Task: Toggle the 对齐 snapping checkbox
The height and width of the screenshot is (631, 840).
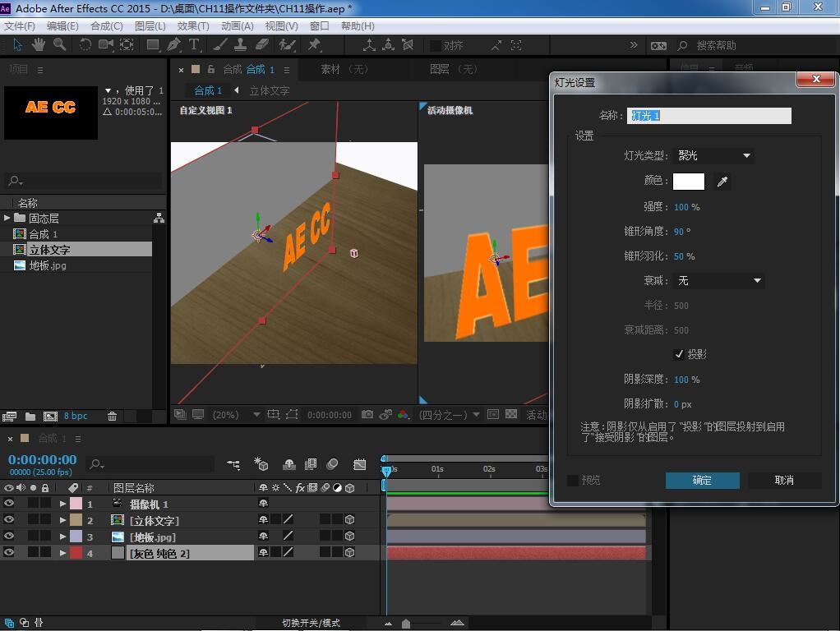Action: coord(436,45)
